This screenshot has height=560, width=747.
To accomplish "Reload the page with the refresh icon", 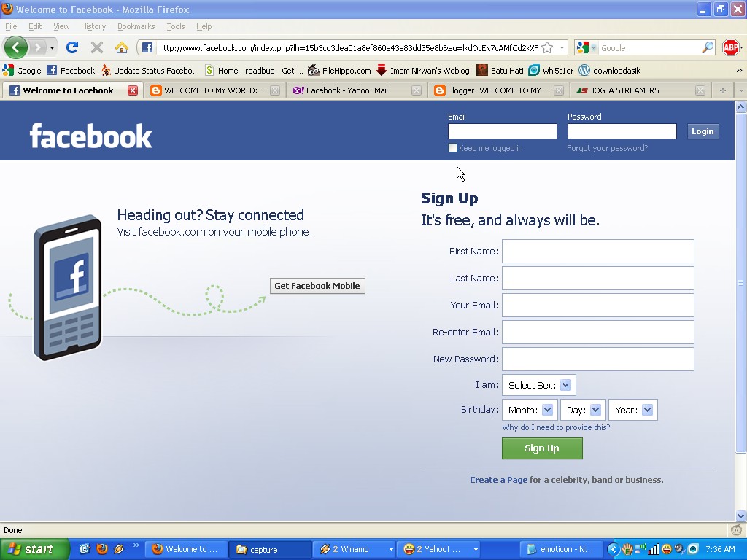I will pos(72,47).
